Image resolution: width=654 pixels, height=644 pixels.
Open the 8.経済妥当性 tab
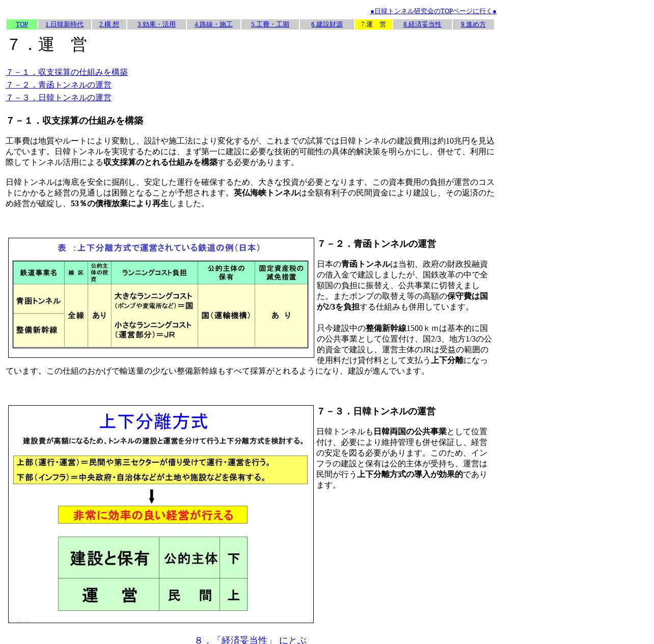point(422,24)
